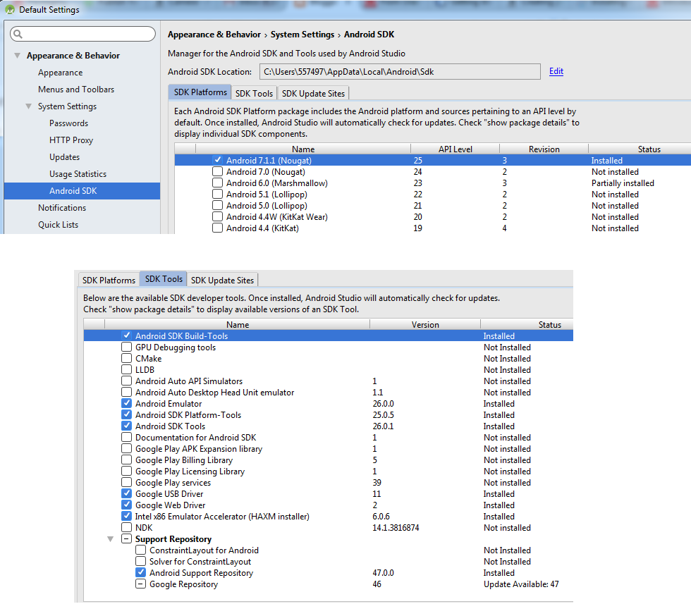Uncheck Android SDK Tools checkbox
Viewport: 691px width, 616px height.
pyautogui.click(x=126, y=426)
